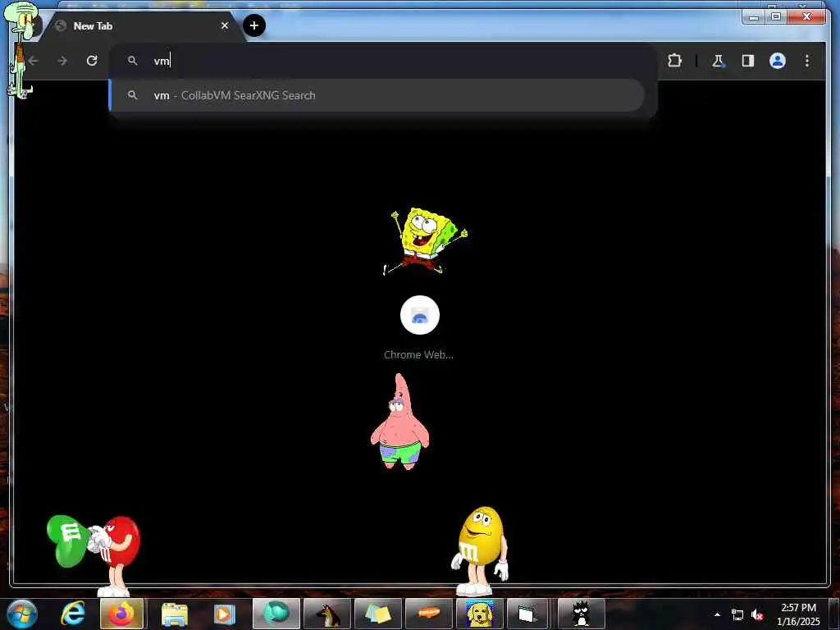
Task: Open the Chrome Web Store shortcut
Action: coord(419,327)
